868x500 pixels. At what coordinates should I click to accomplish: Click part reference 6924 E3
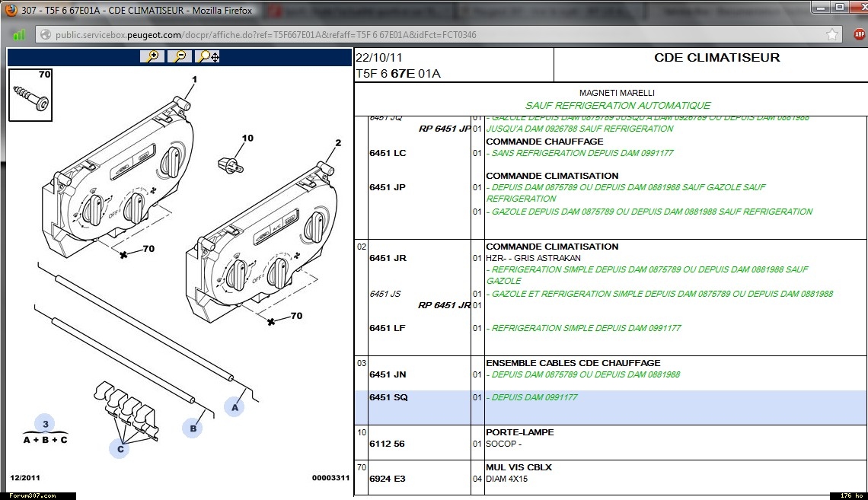tap(387, 479)
